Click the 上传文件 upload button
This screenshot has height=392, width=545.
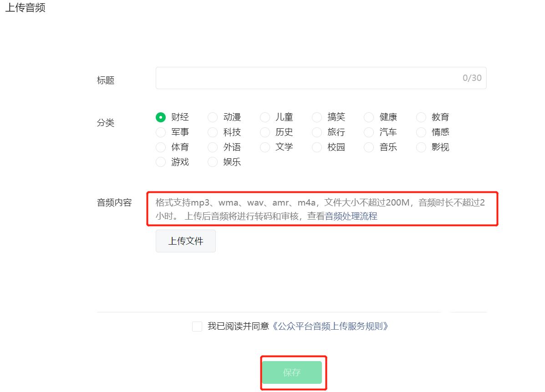186,241
